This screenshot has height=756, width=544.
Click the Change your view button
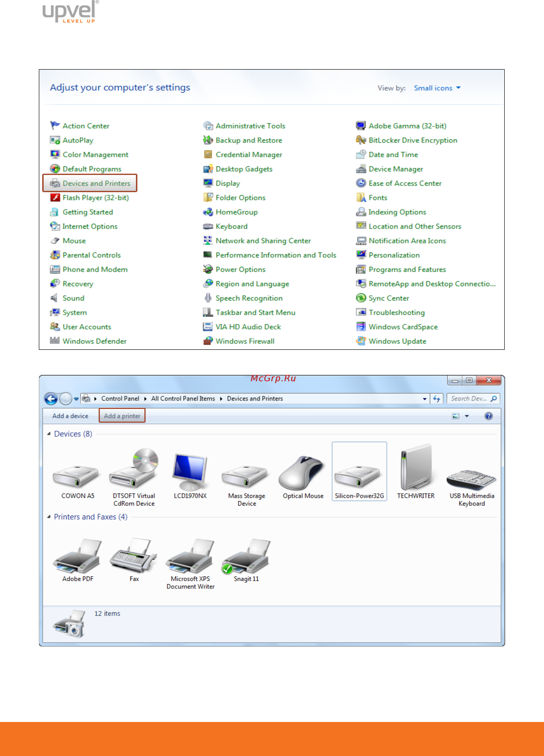pyautogui.click(x=455, y=416)
